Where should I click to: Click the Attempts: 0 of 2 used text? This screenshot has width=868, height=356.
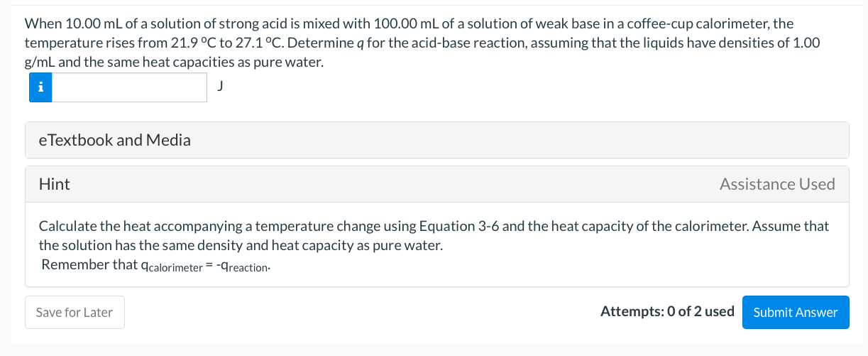[x=667, y=311]
